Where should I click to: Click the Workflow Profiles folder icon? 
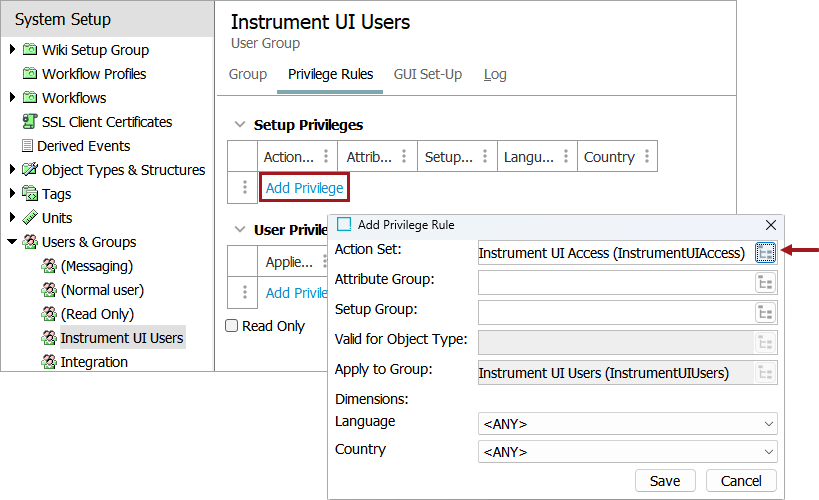29,74
